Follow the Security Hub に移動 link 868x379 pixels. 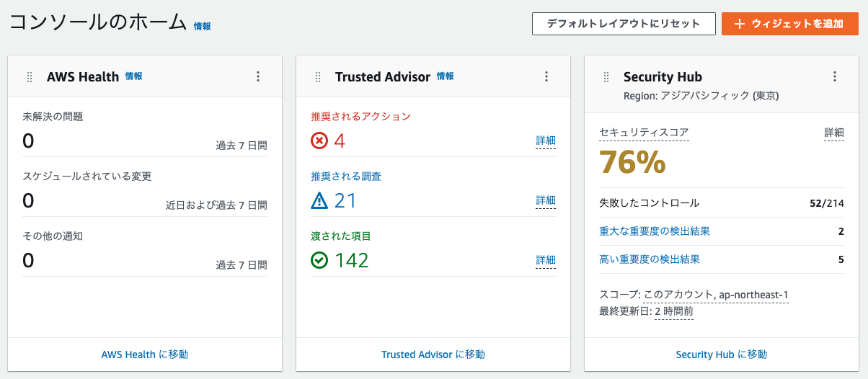722,355
